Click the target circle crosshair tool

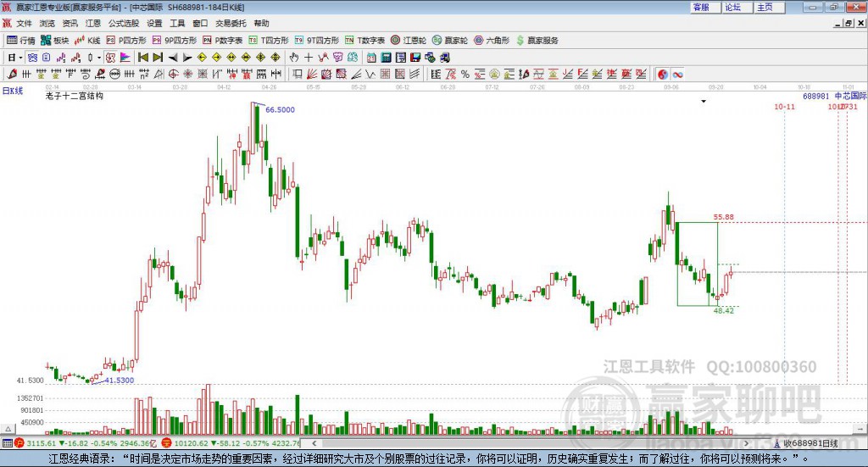(173, 74)
